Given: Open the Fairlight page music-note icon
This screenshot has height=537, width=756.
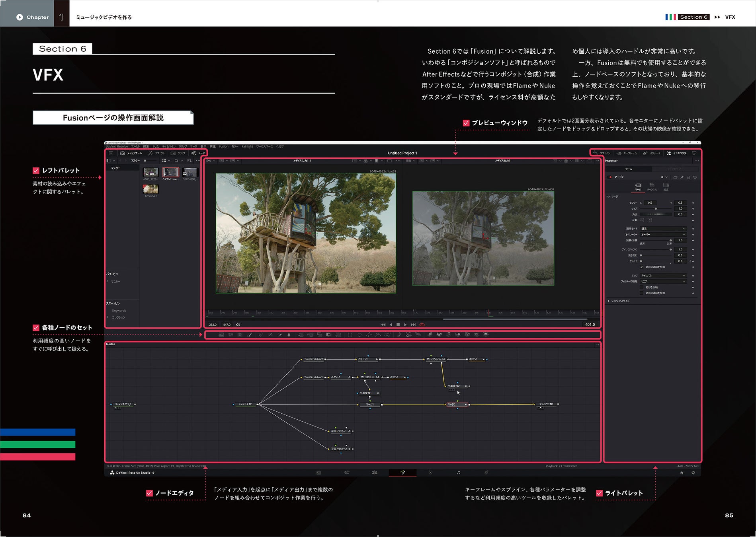Looking at the screenshot, I should (x=459, y=473).
